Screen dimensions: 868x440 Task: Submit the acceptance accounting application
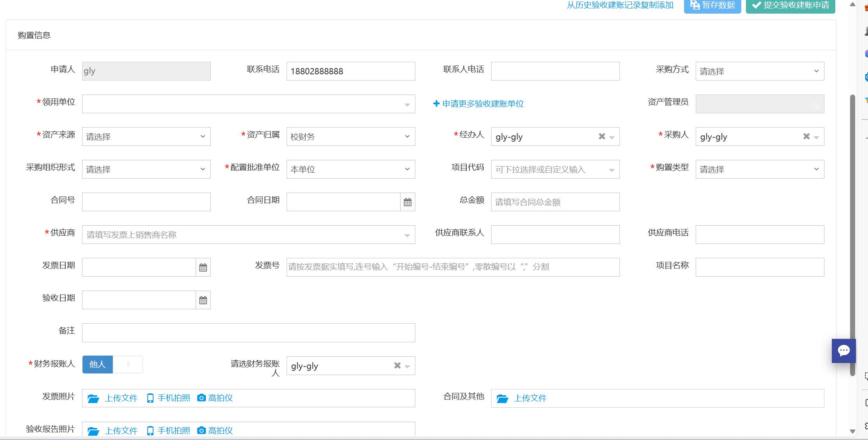[x=790, y=5]
